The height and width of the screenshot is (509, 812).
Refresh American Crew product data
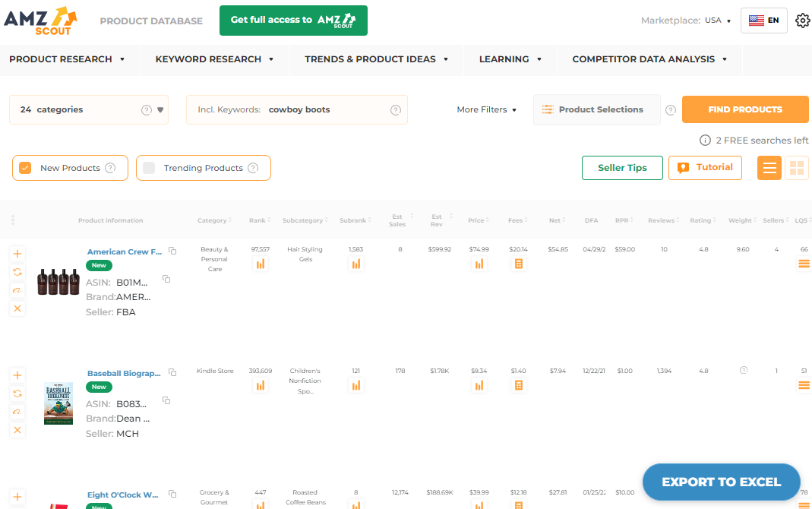click(17, 272)
